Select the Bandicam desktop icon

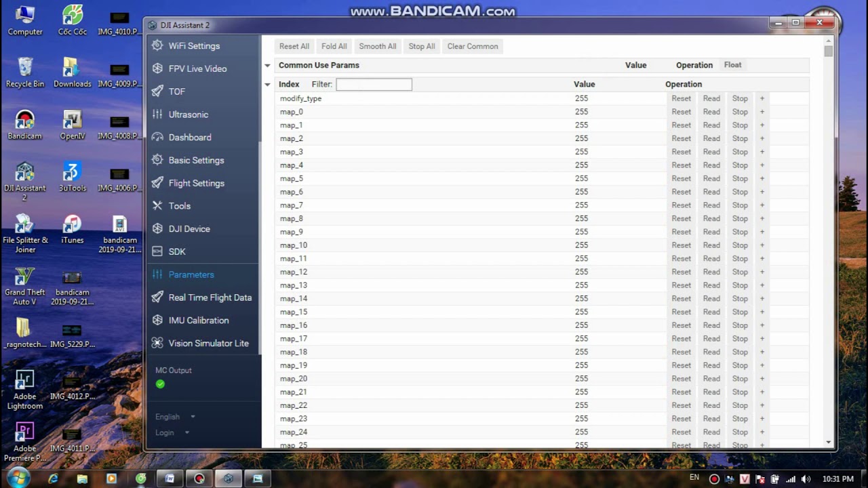point(25,125)
